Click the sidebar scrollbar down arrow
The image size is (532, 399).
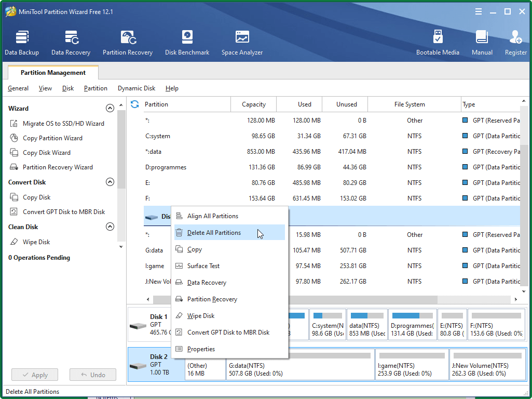click(121, 247)
